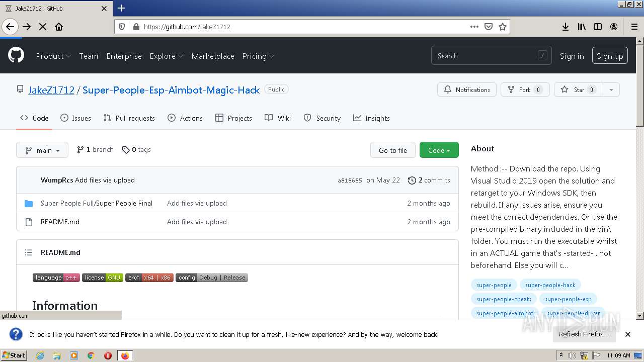Switch to the Actions tab
Screen dimensions: 644x362
click(x=185, y=118)
